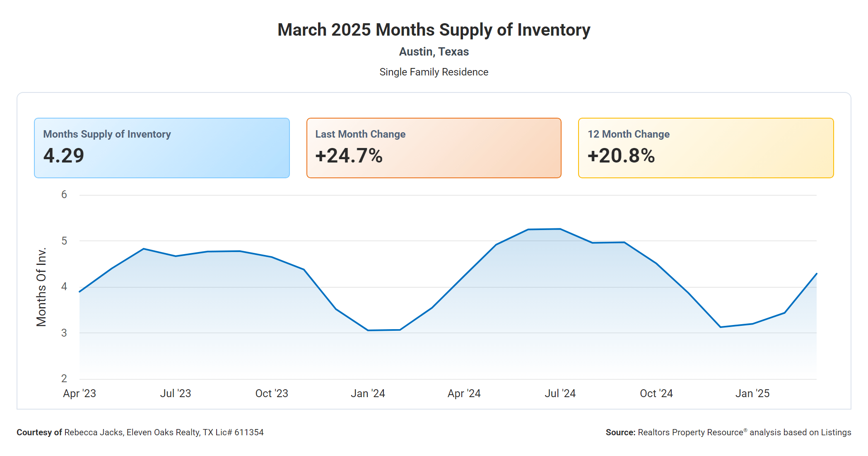Click the y-axis tick value 6
The image size is (868, 456).
point(64,195)
